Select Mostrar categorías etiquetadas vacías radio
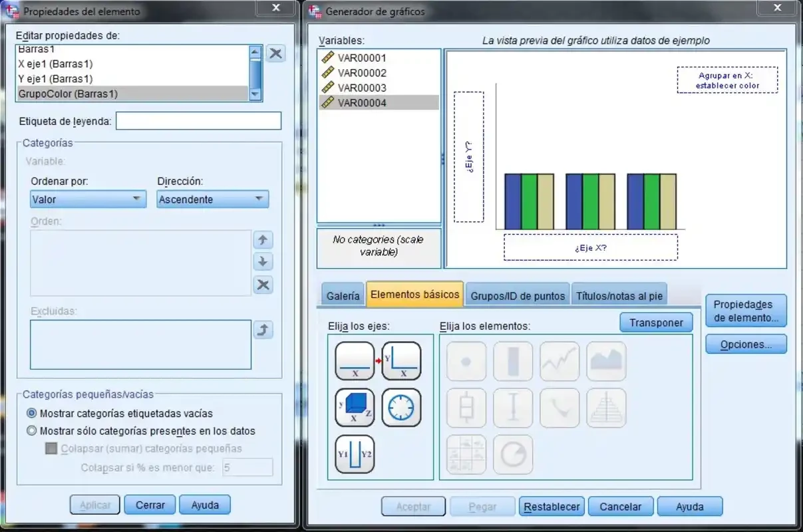This screenshot has height=532, width=803. tap(32, 413)
